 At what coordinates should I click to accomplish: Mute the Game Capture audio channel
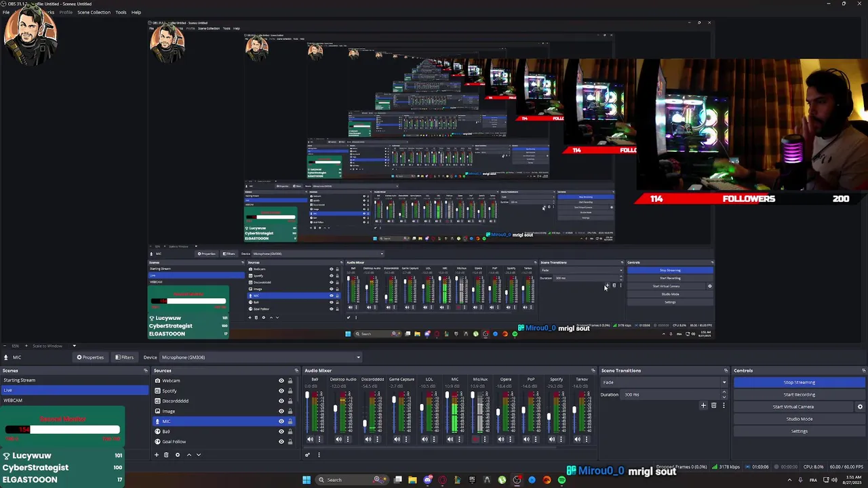pos(397,439)
